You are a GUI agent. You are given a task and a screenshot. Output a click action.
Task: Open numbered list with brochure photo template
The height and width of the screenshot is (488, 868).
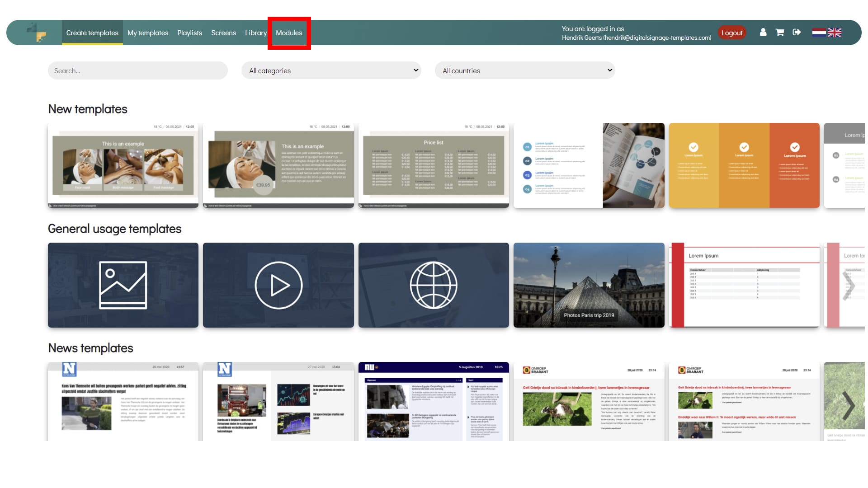tap(589, 165)
